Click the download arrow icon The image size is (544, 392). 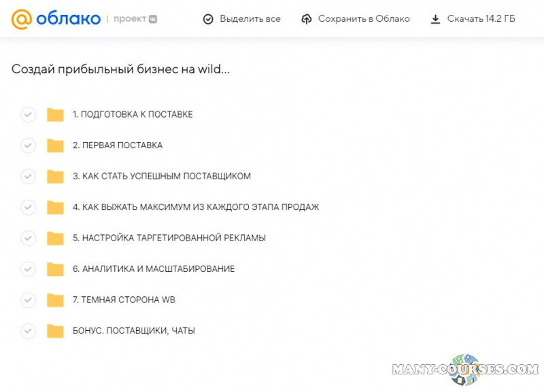(x=436, y=19)
